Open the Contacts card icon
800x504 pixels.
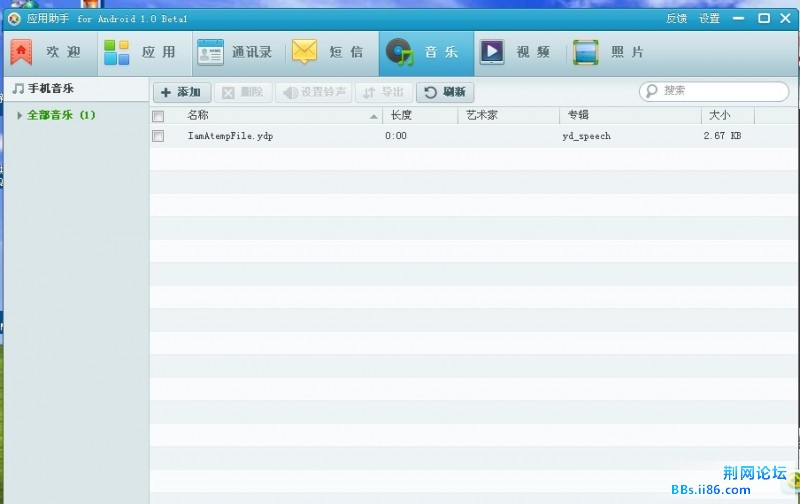pyautogui.click(x=210, y=52)
